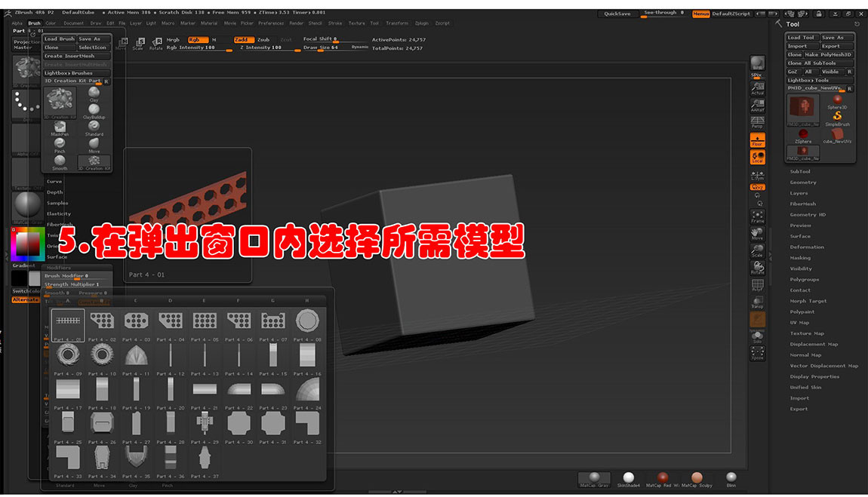Adjust the Z Intensity slider
The image size is (868, 497).
coord(269,48)
